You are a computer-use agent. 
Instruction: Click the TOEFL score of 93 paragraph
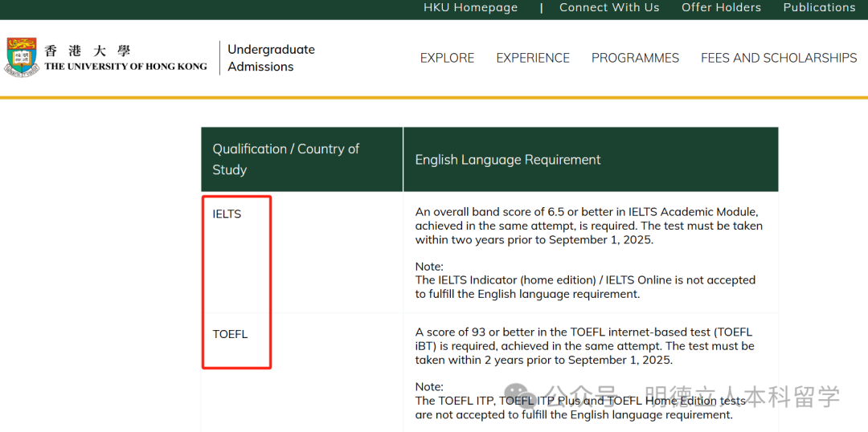point(584,346)
